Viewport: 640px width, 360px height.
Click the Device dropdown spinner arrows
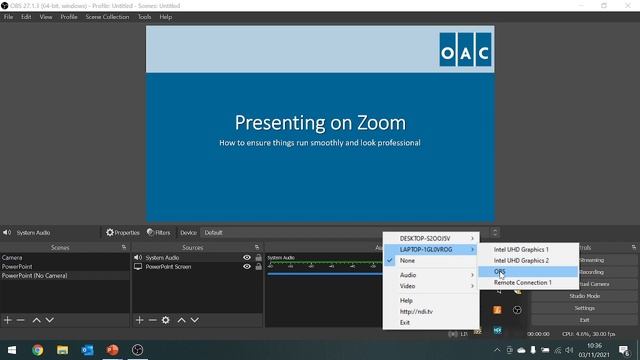(x=495, y=233)
